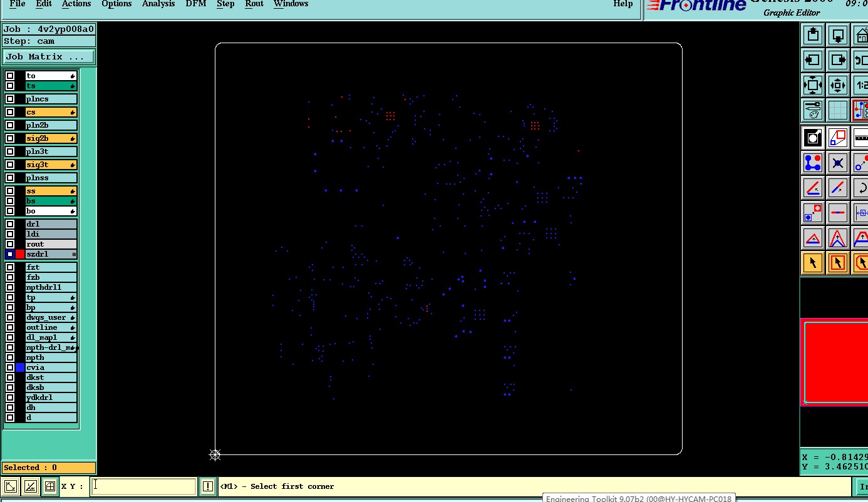The image size is (868, 502).
Task: Click the pan down arrow icon
Action: click(x=838, y=34)
